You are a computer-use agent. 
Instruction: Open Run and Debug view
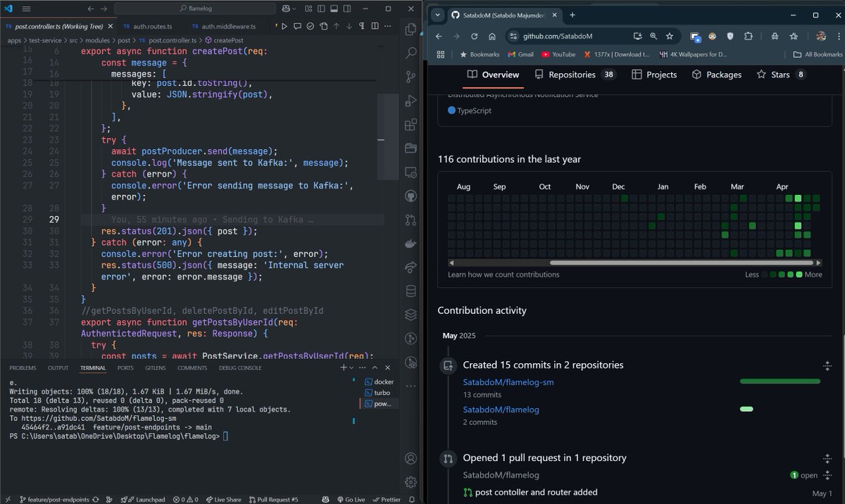tap(411, 101)
